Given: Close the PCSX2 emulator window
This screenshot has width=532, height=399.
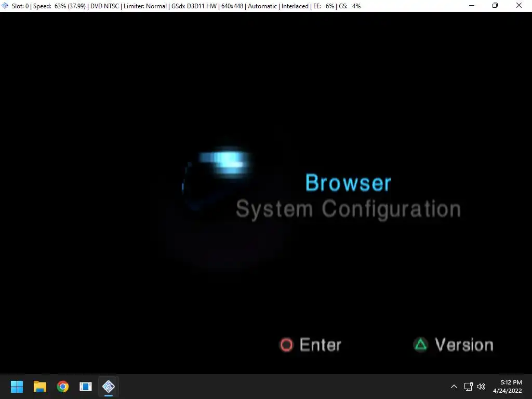Looking at the screenshot, I should click(519, 5).
